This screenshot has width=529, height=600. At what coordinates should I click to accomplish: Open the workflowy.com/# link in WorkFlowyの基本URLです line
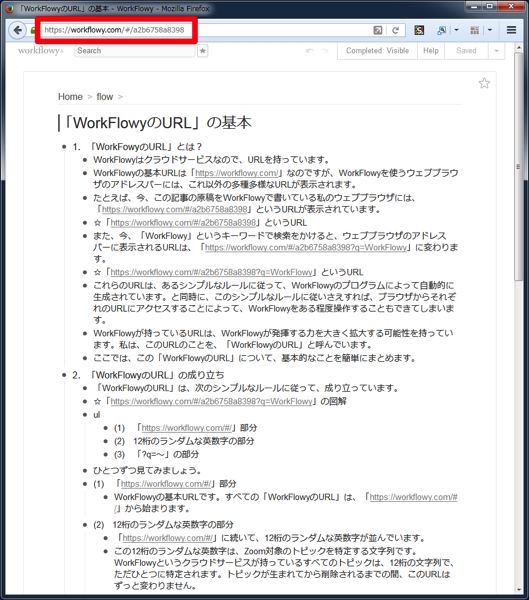(x=413, y=497)
